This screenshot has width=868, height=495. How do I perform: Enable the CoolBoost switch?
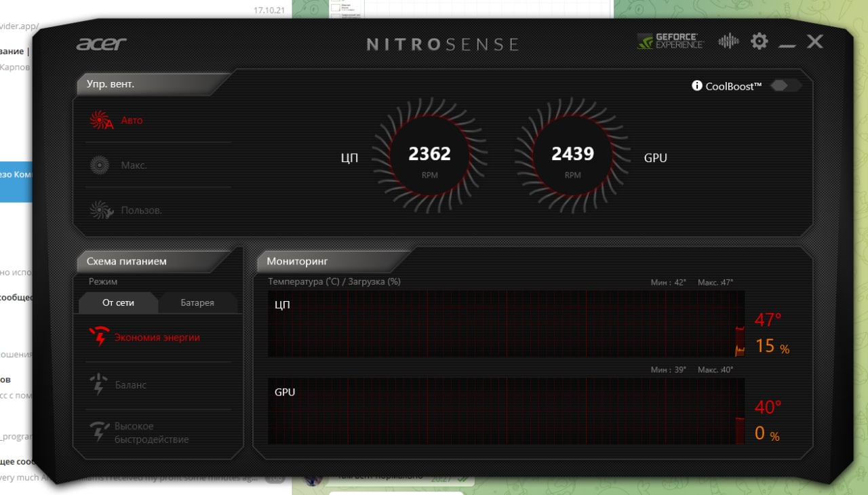click(x=786, y=85)
